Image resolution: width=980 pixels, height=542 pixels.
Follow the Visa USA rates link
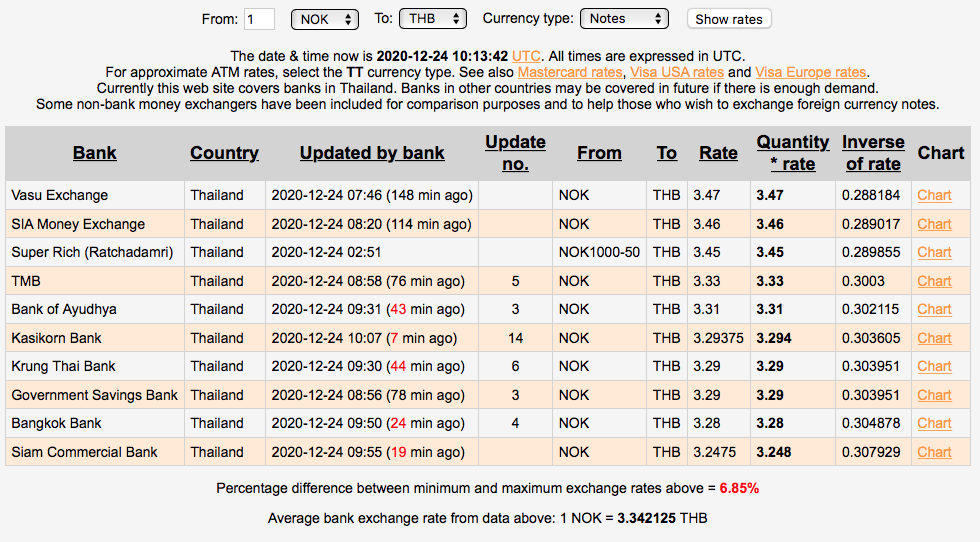[x=677, y=72]
